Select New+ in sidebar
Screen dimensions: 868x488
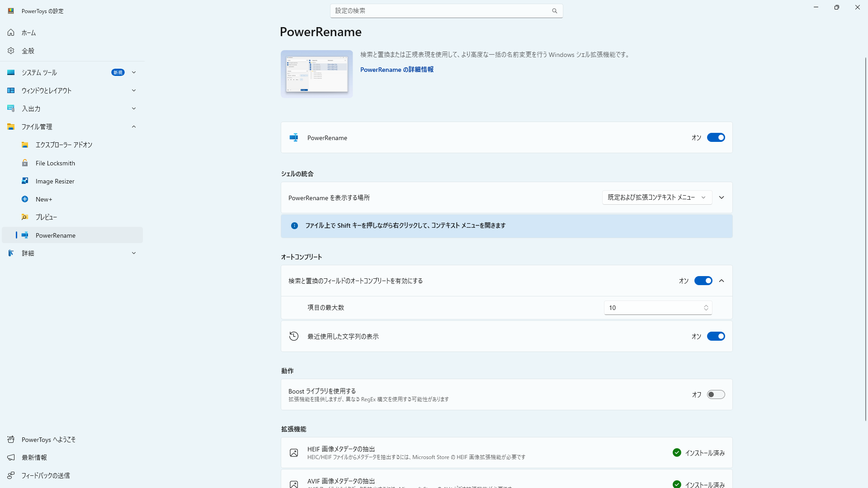[x=72, y=199]
